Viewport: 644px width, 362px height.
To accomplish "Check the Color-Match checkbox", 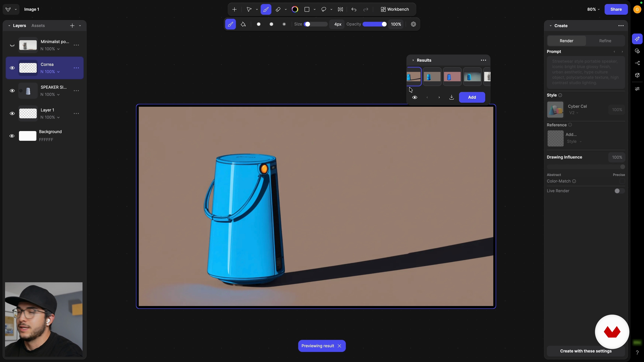I will (622, 181).
